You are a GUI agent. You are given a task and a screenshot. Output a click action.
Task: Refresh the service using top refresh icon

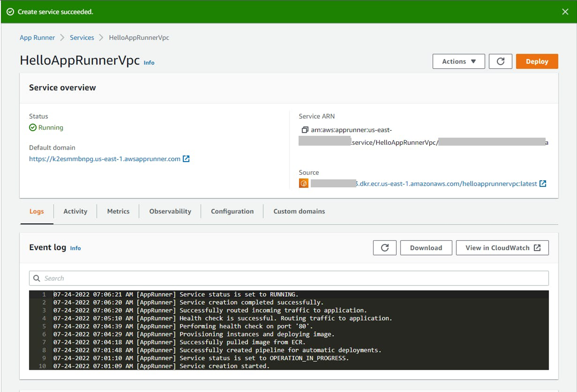coord(500,61)
